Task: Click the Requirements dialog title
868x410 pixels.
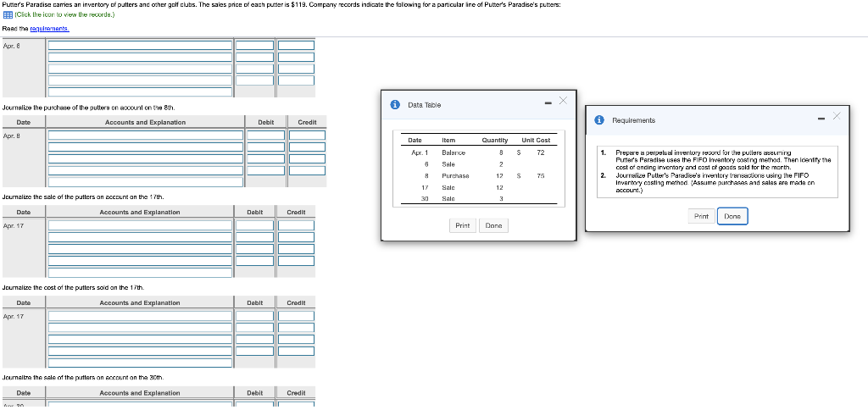Action: 633,120
